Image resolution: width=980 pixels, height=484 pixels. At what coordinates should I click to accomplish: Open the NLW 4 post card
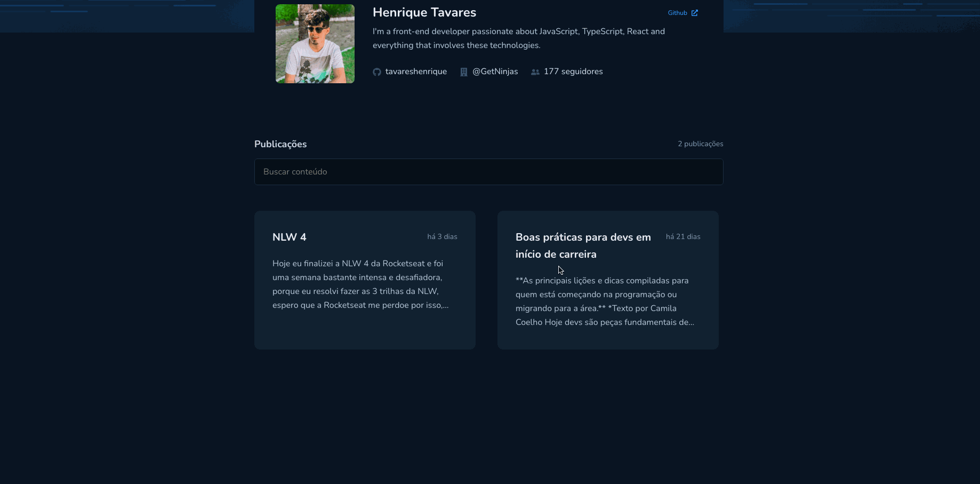[x=365, y=280]
